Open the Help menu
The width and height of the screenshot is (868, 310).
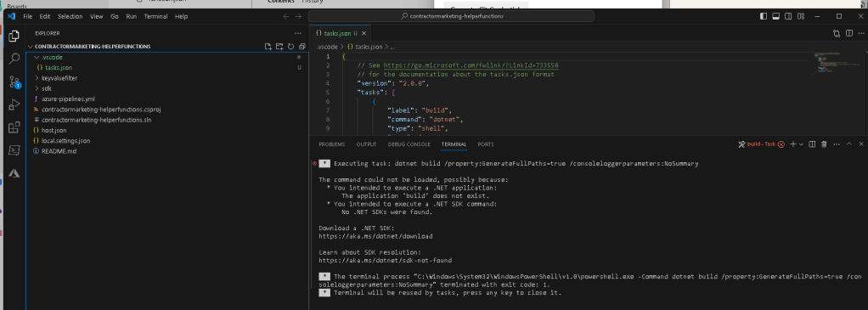(x=182, y=17)
